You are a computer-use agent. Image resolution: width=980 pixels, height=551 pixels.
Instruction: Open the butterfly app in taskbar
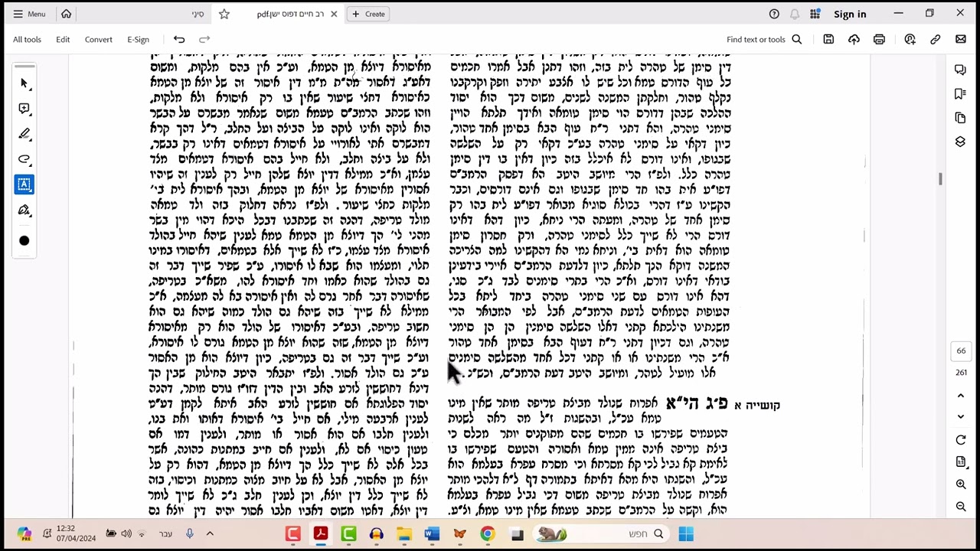click(459, 534)
